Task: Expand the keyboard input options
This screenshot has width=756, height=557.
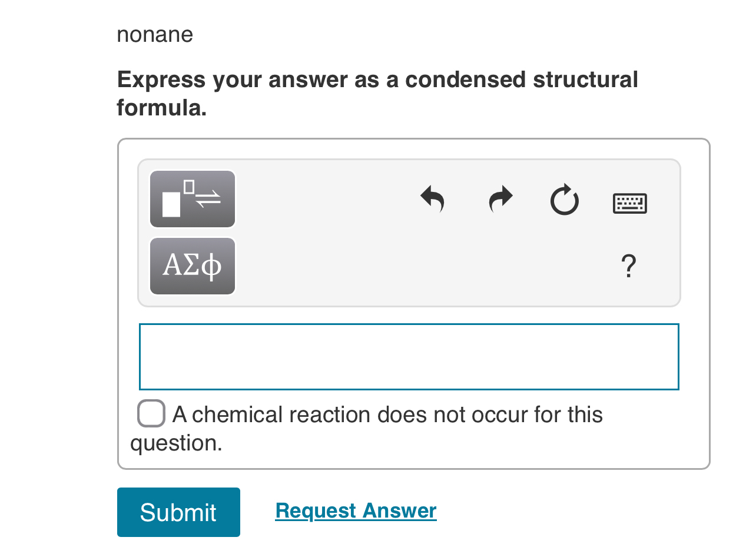Action: click(629, 203)
